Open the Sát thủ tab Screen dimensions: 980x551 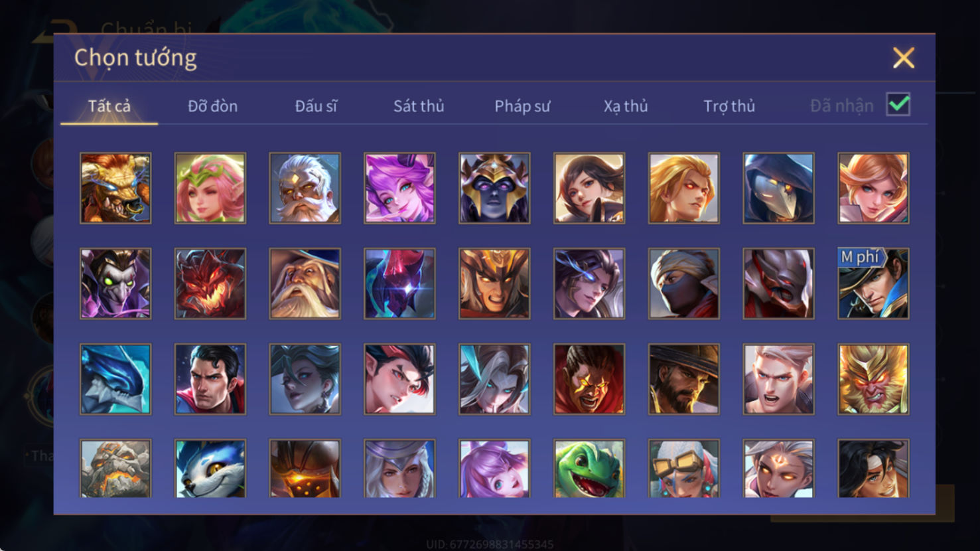pyautogui.click(x=419, y=106)
